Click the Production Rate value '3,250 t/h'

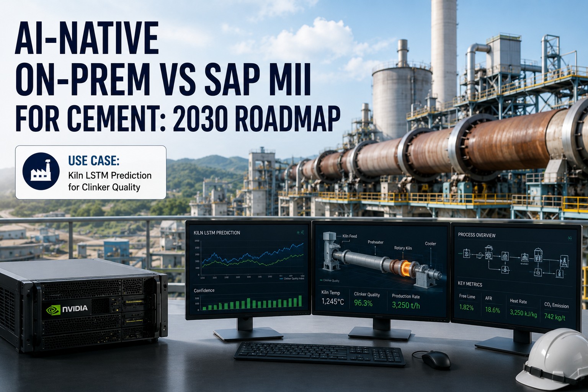[406, 305]
